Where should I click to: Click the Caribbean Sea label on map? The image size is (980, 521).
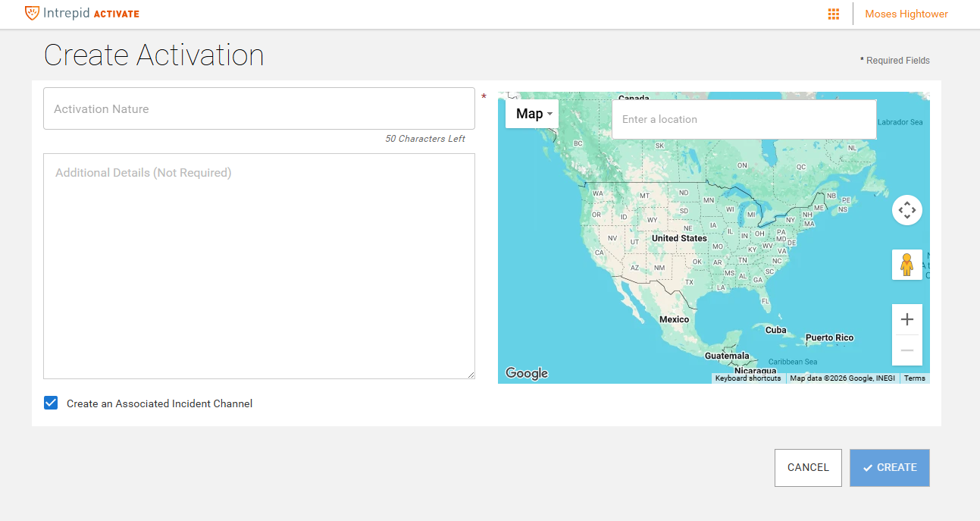tap(793, 362)
